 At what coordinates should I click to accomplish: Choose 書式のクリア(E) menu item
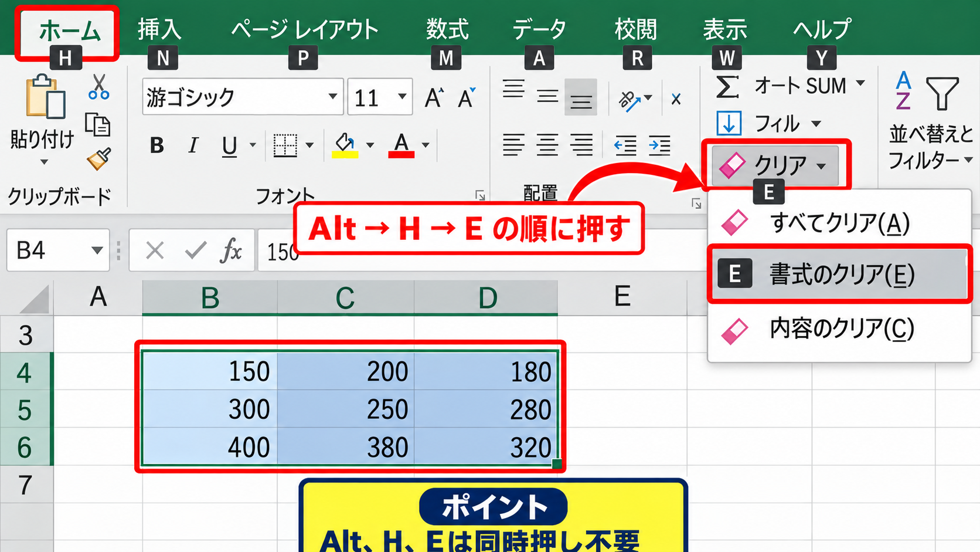(839, 274)
